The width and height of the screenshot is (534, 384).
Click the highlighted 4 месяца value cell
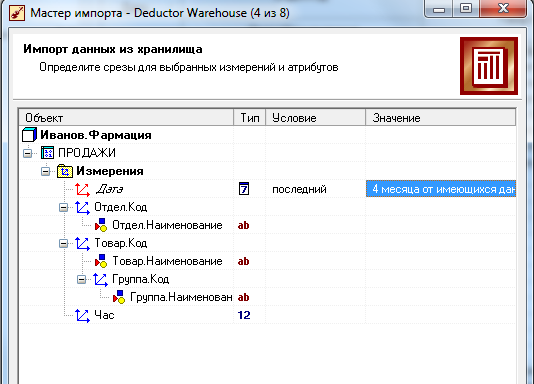coord(441,189)
